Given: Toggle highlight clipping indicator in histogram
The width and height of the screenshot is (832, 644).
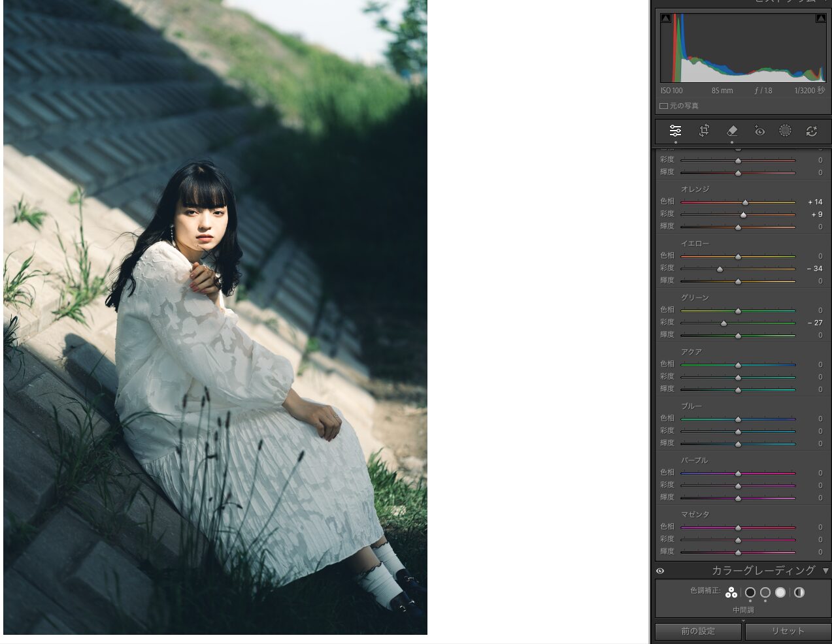Looking at the screenshot, I should click(821, 18).
